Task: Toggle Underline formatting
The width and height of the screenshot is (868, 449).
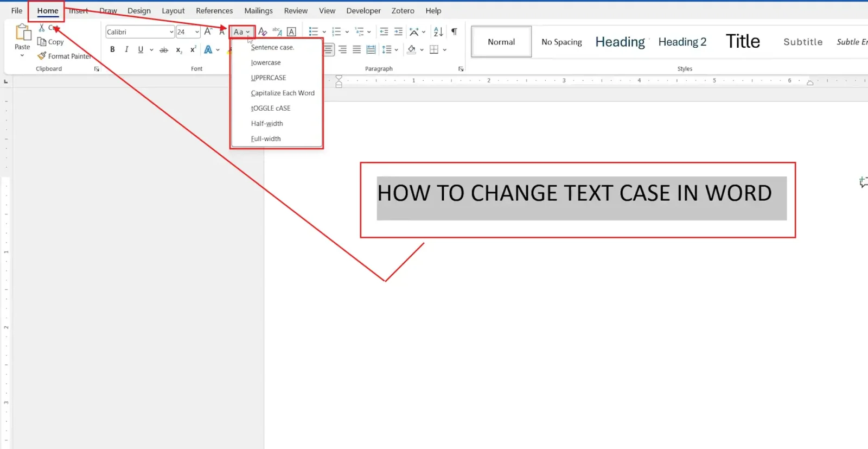Action: click(x=141, y=50)
